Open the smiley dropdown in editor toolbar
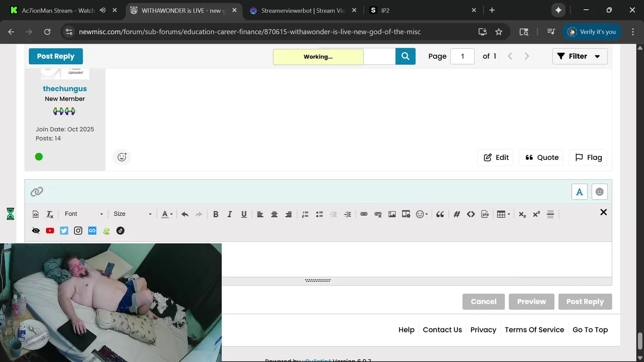Viewport: 644px width, 362px height. click(422, 214)
